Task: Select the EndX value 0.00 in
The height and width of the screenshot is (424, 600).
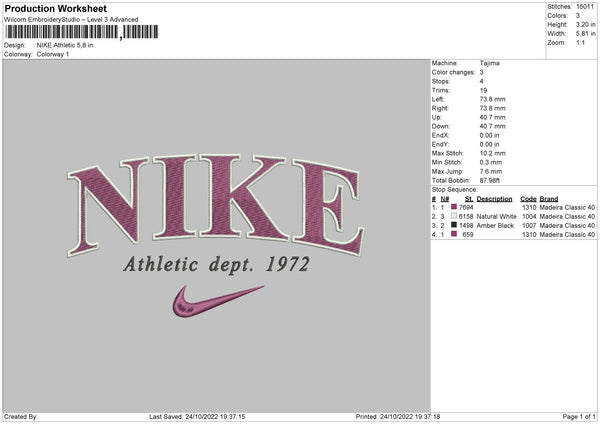Action: coord(489,135)
